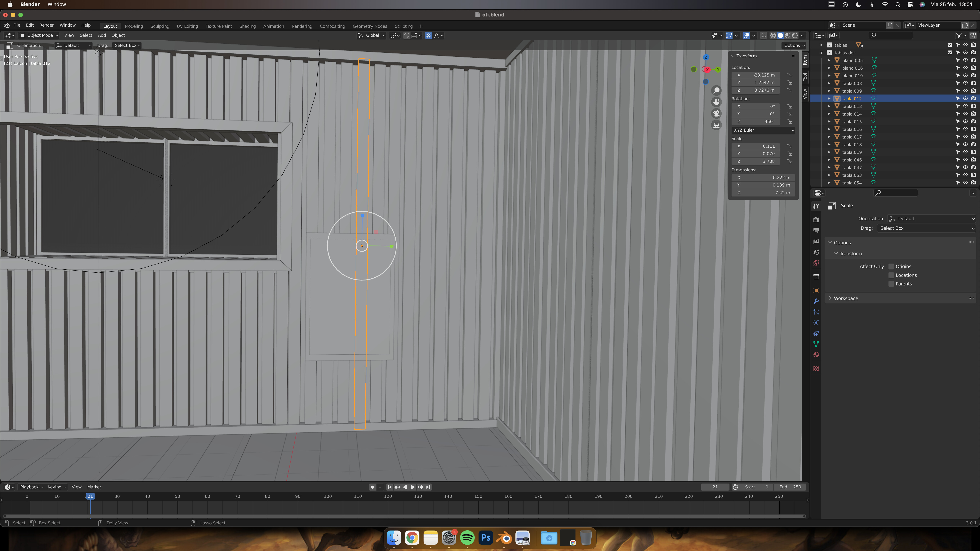Click the Location X value field

click(755, 75)
